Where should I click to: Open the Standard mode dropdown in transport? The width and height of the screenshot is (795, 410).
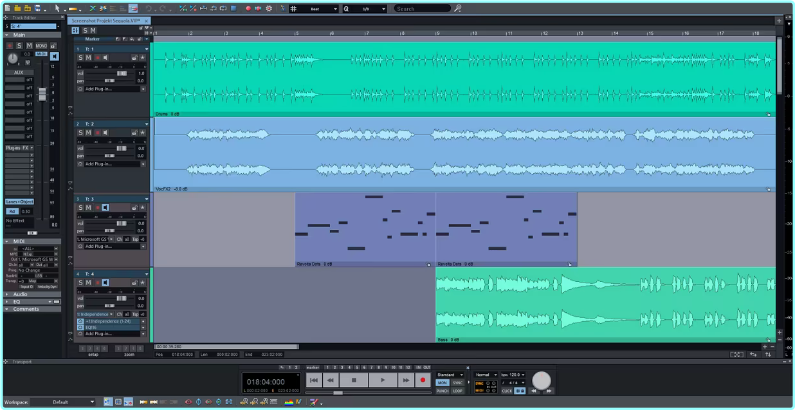pyautogui.click(x=450, y=375)
